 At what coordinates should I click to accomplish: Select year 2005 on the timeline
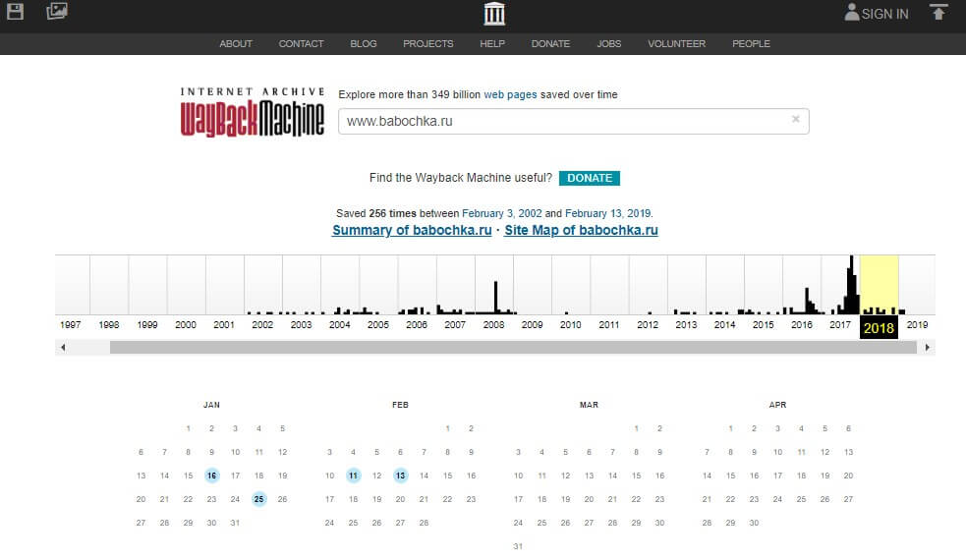point(378,324)
